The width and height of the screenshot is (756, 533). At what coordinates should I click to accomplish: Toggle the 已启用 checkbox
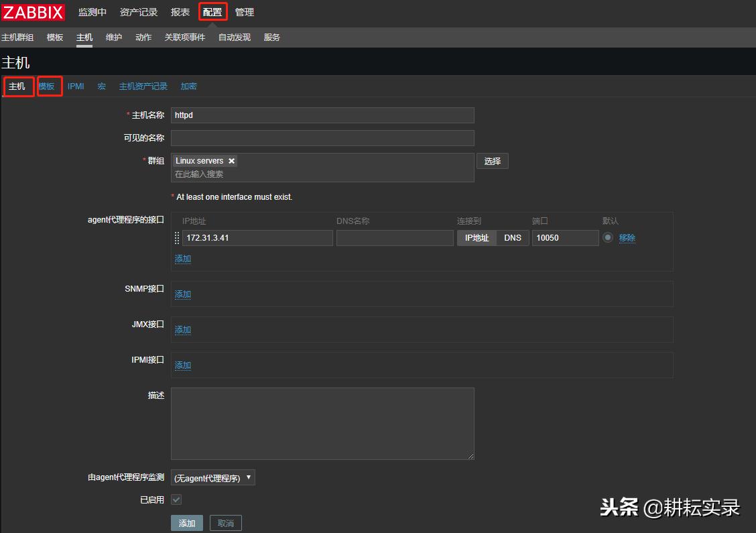176,499
